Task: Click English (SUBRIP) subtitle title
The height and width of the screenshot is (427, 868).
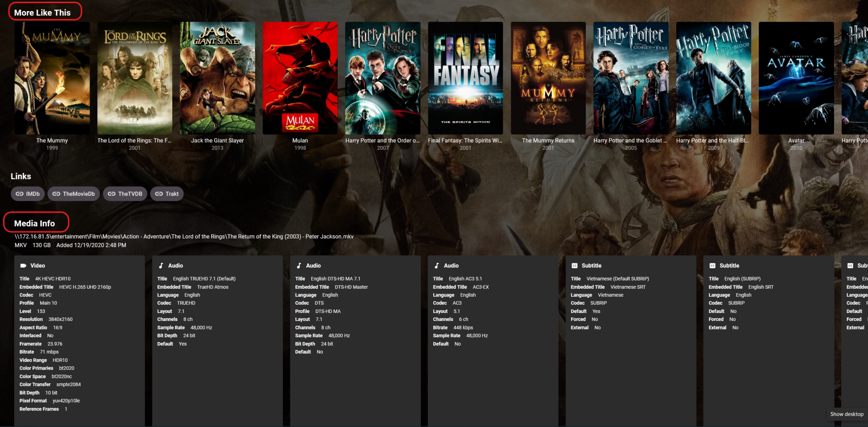Action: pos(742,279)
